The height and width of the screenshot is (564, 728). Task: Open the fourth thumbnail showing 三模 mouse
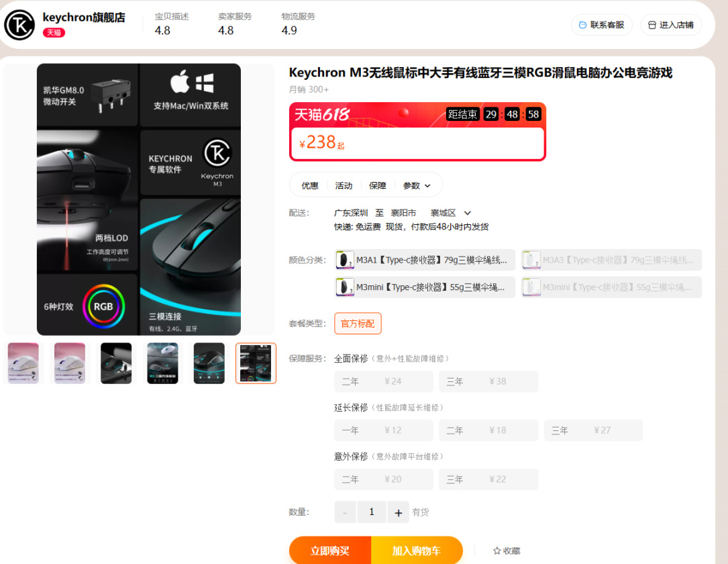coord(162,363)
